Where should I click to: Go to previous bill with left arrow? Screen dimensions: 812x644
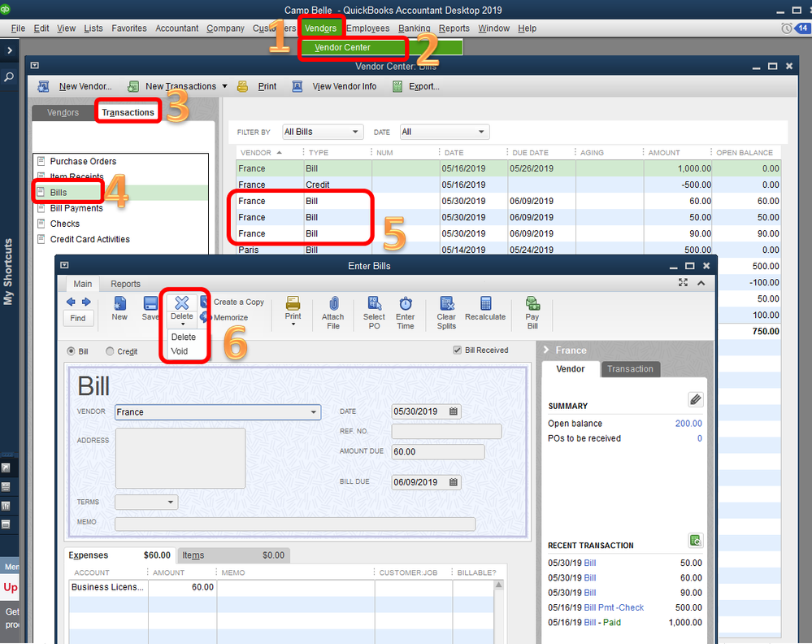click(x=71, y=302)
